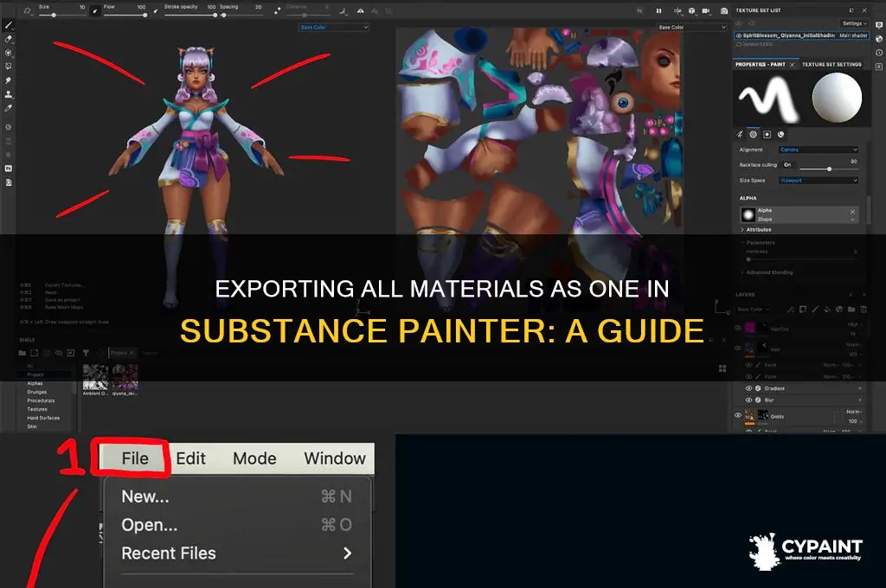Click the lazy mouse icon
886x588 pixels.
[277, 10]
